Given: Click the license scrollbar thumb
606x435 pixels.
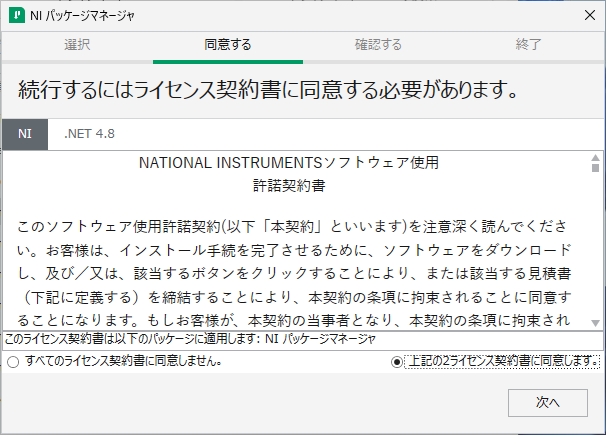Looking at the screenshot, I should click(x=595, y=168).
